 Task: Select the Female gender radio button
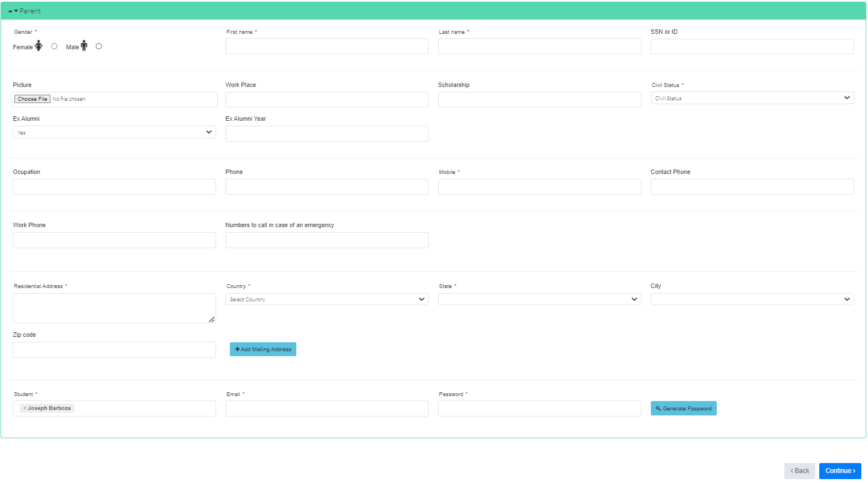coord(54,47)
